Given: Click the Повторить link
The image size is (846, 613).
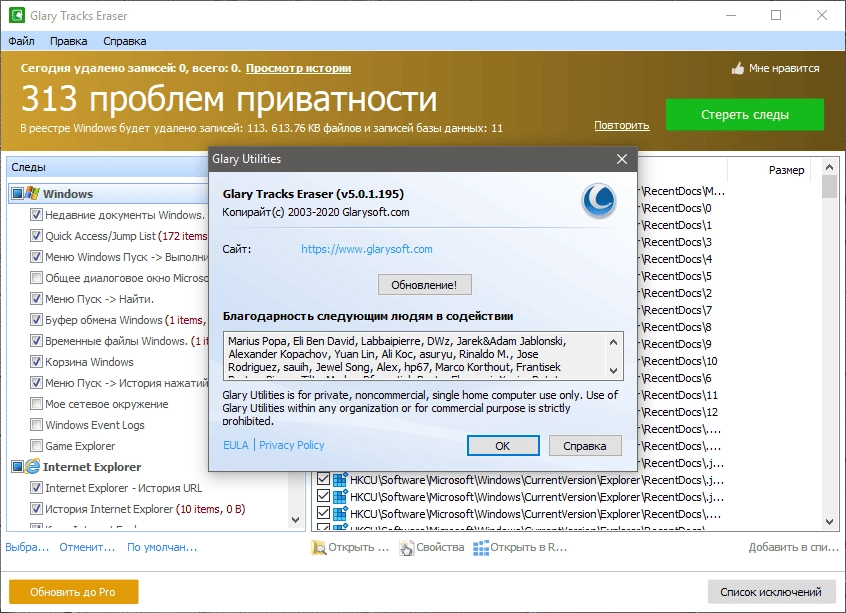Looking at the screenshot, I should coord(622,125).
